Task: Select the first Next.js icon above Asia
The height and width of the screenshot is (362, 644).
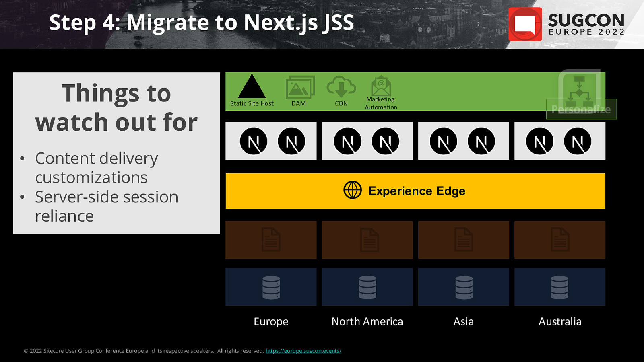Action: (444, 141)
